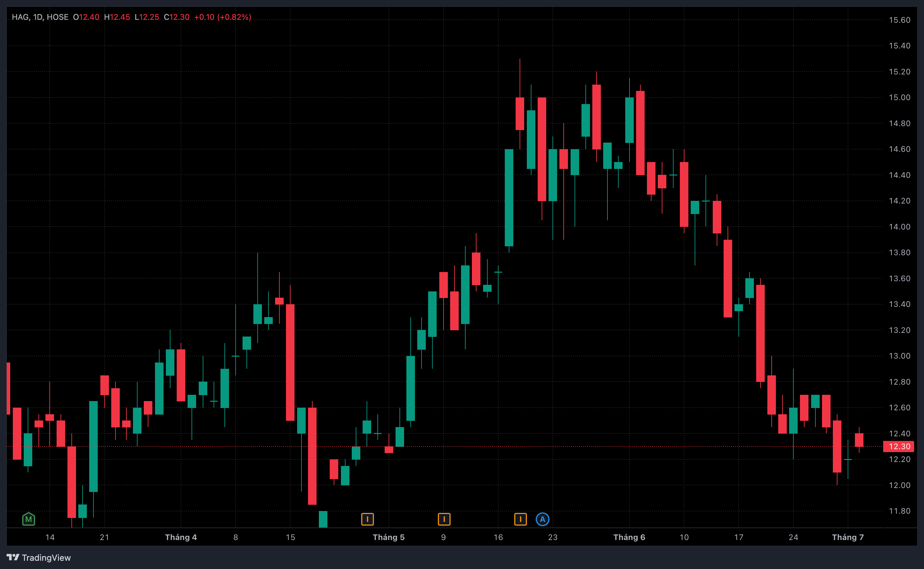Click the 11.80 price axis label
Screen dimensions: 924x569
(x=900, y=511)
